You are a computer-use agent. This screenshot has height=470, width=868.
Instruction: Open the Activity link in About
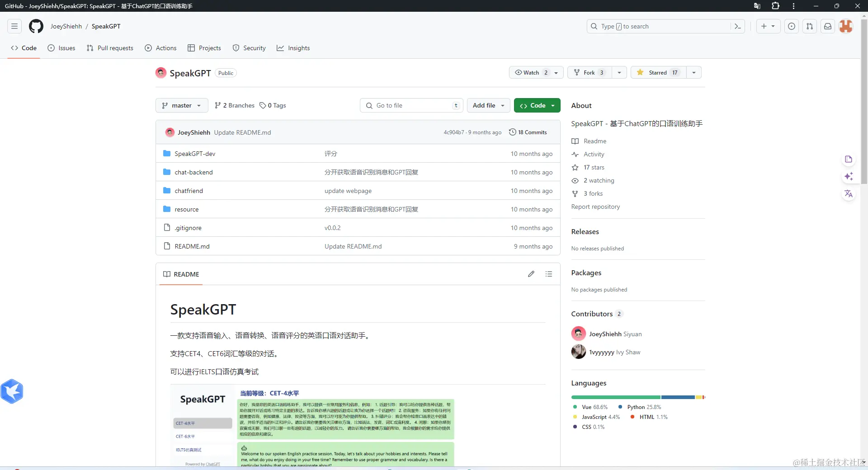(x=588, y=154)
